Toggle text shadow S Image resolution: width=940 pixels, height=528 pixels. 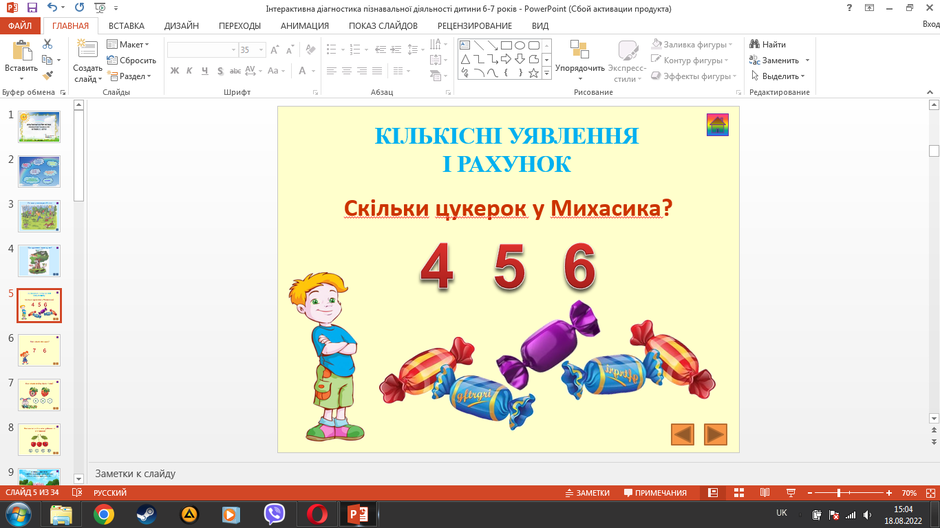(220, 71)
